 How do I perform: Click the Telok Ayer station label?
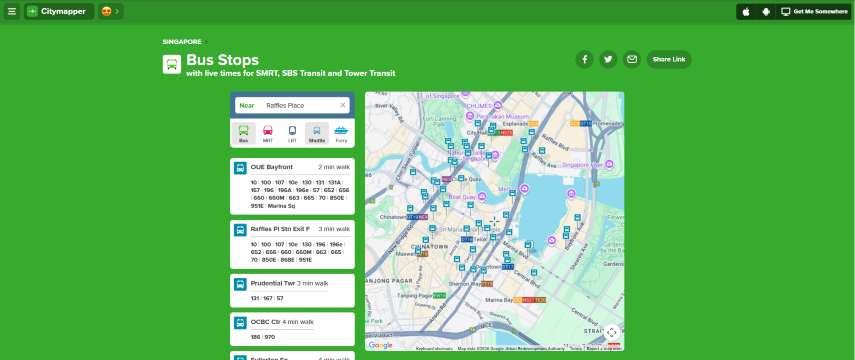pyautogui.click(x=474, y=239)
